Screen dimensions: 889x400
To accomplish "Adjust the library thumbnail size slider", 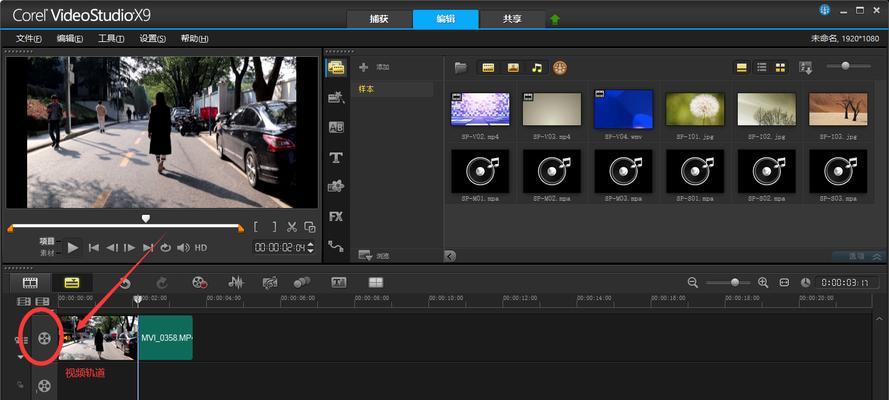I will pos(845,66).
